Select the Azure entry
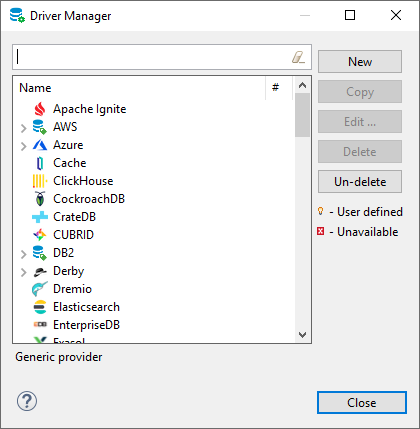Viewport: 420px width, 429px height. 68,145
